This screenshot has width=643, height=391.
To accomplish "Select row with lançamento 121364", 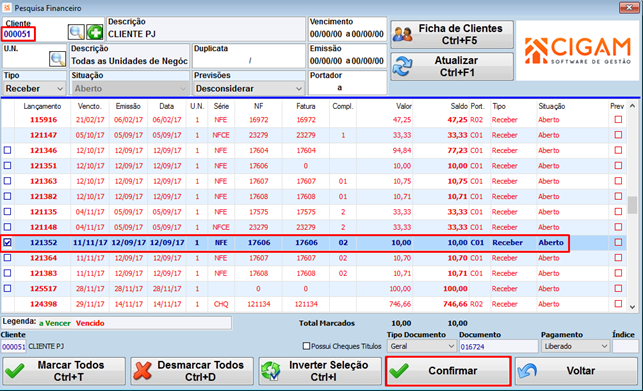I will pyautogui.click(x=313, y=258).
